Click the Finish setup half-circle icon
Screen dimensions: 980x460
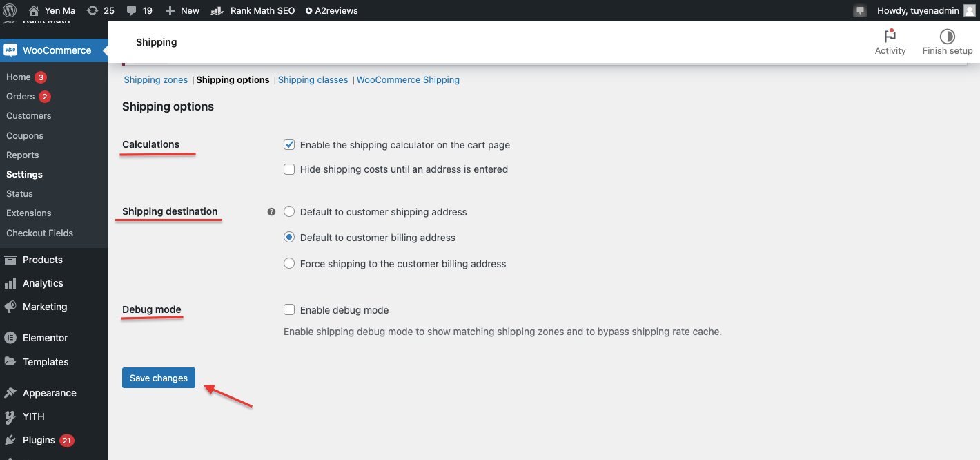pyautogui.click(x=948, y=36)
